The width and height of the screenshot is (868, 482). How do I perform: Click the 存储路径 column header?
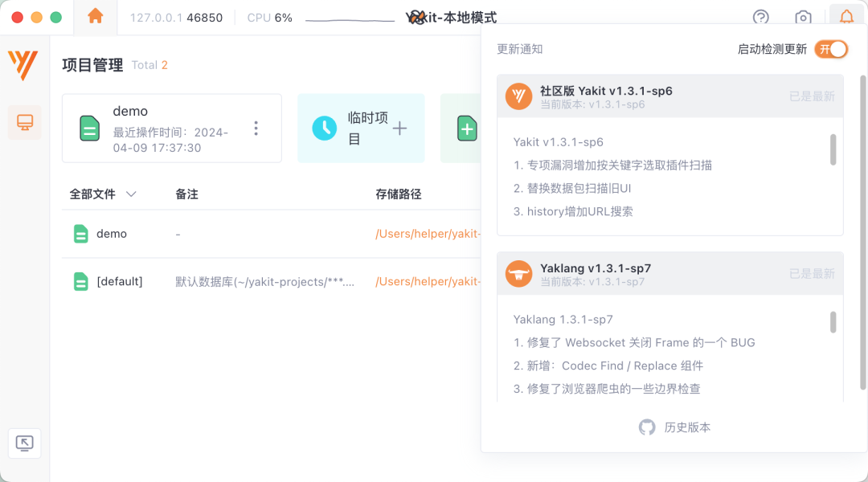point(398,194)
